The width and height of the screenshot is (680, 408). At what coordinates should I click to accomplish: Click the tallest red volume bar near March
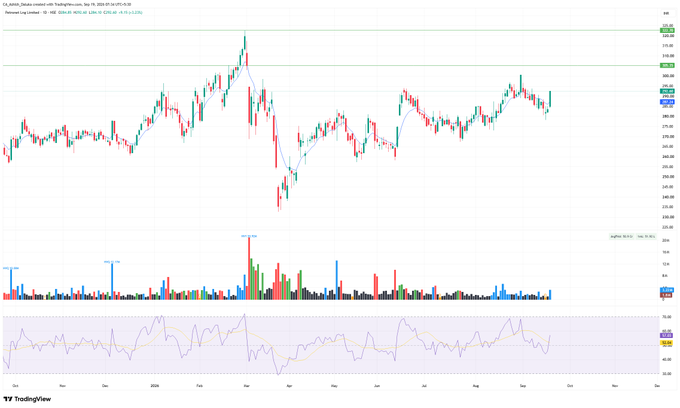coord(249,268)
